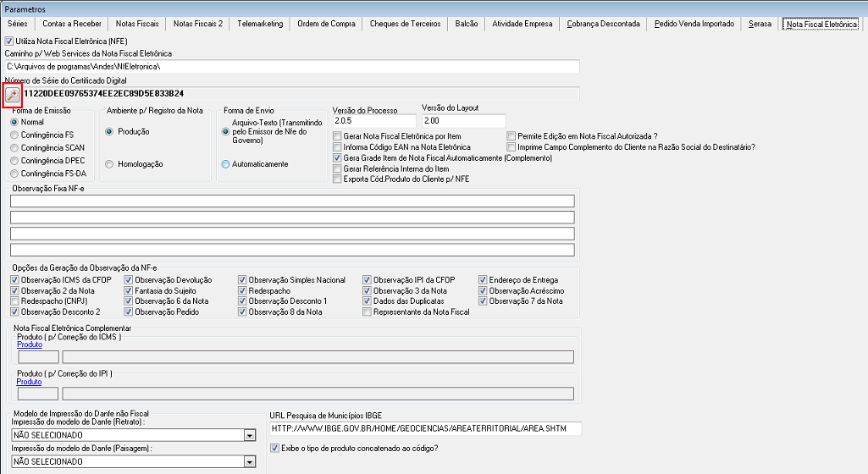
Task: Click IPI correction product code field
Action: coord(38,394)
